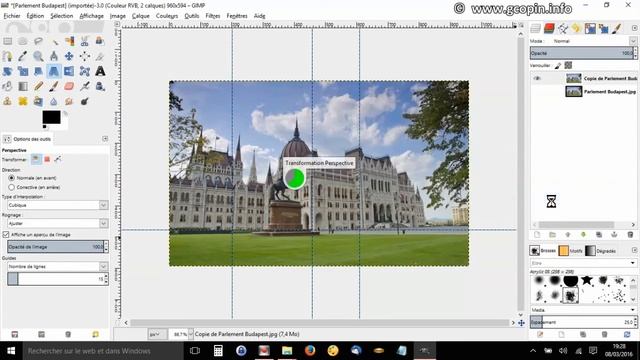Select the Eraser tool
Viewport: 640px width, 360px height.
coord(69,86)
